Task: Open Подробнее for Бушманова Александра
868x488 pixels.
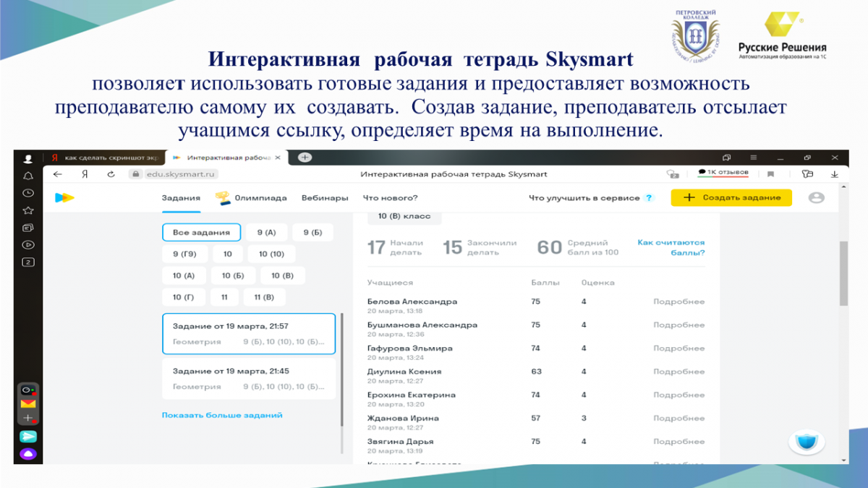Action: tap(678, 325)
